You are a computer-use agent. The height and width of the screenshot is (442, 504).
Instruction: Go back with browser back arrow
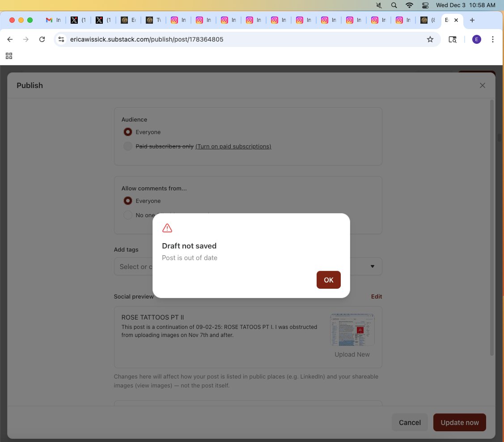[10, 39]
